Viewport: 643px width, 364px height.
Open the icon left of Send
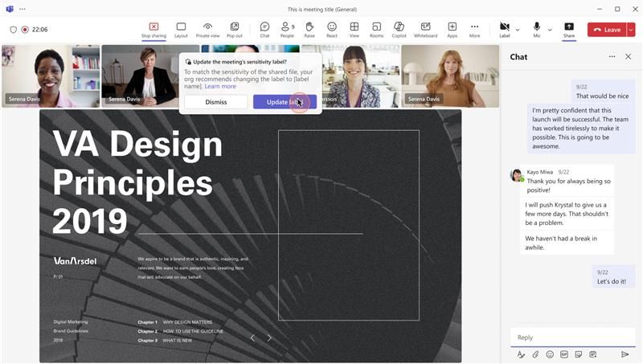[593, 354]
